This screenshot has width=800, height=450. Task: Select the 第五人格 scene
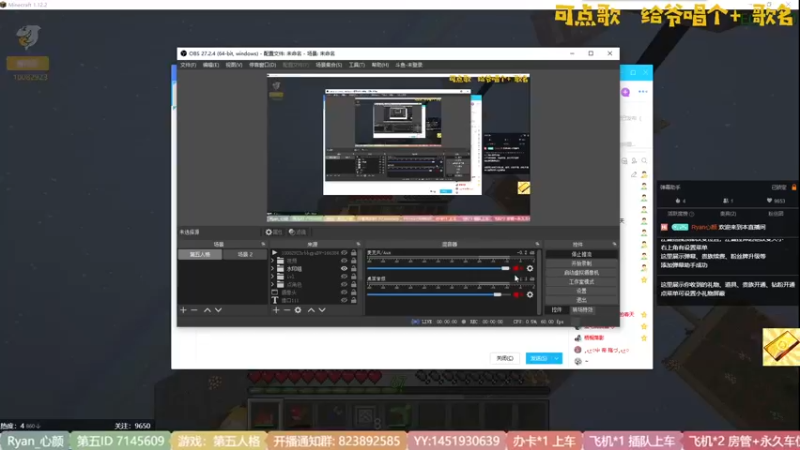200,254
